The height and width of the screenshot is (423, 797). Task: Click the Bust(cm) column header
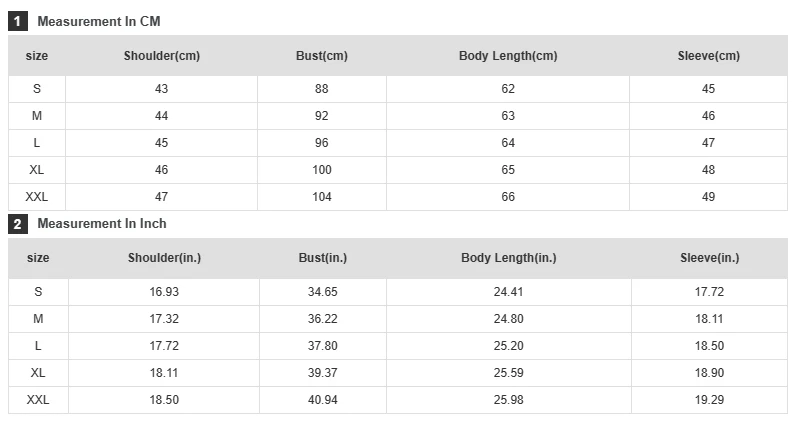pos(322,56)
